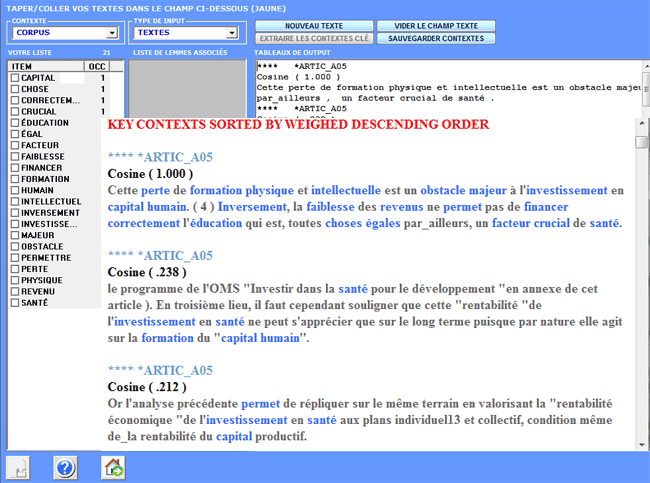
Task: Click the 'Cosine ( 1.000 )' text
Action: 150,174
